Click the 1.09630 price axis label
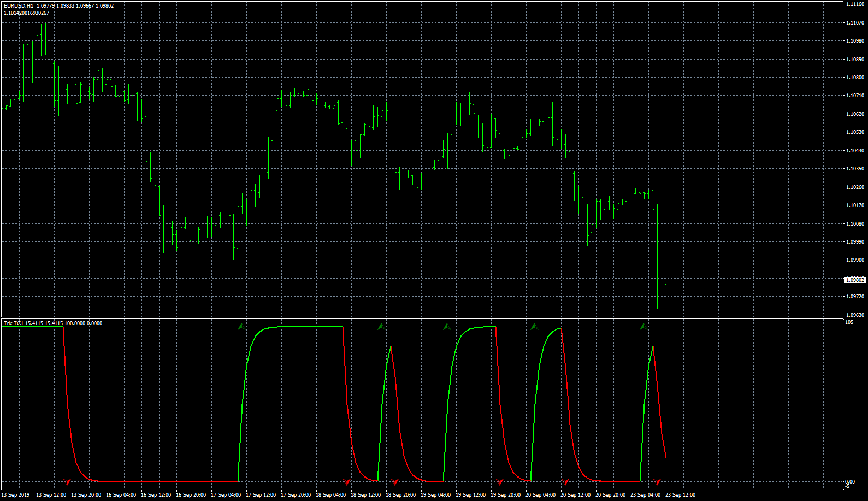 855,315
